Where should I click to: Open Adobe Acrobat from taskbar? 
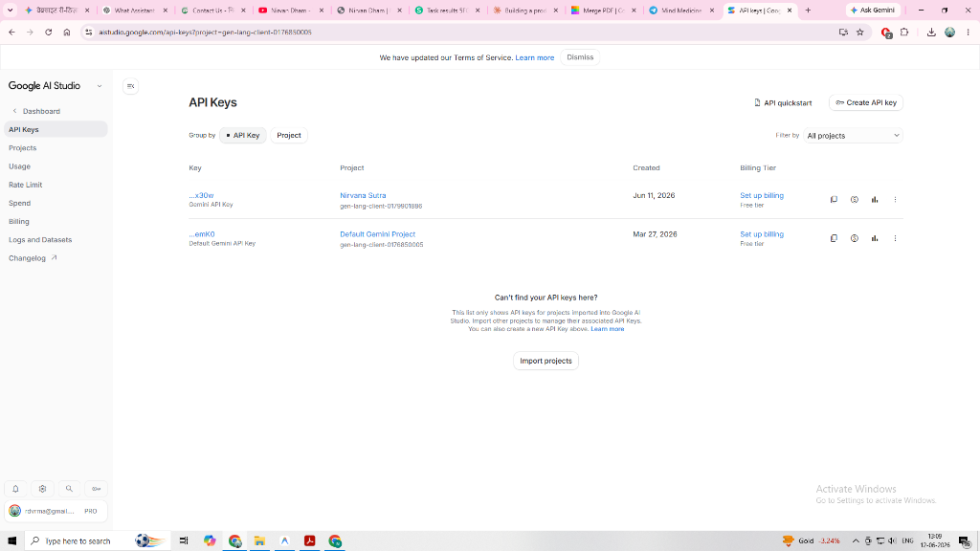click(309, 541)
